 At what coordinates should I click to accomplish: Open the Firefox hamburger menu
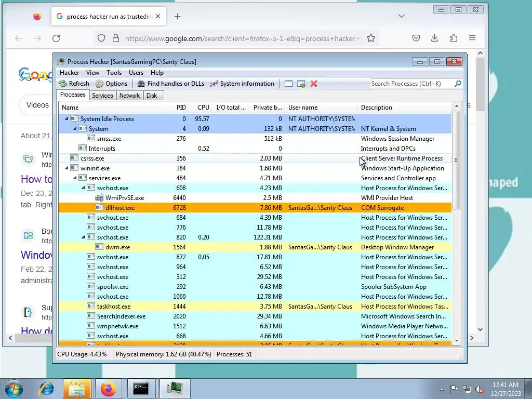coord(472,38)
